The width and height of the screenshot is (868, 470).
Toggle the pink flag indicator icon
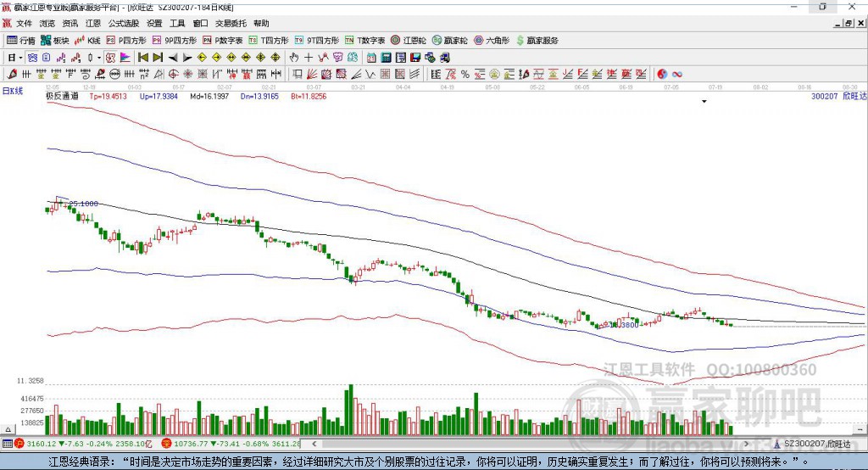(x=125, y=58)
